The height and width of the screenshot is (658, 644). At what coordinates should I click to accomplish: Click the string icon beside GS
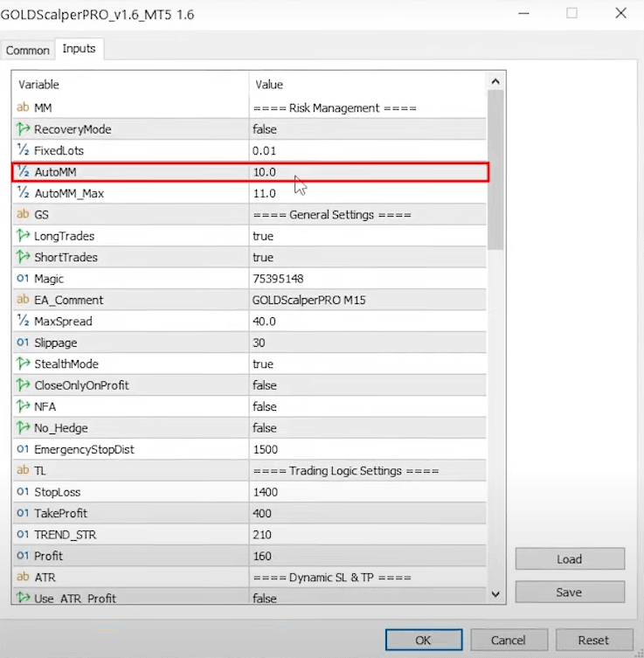pos(23,214)
